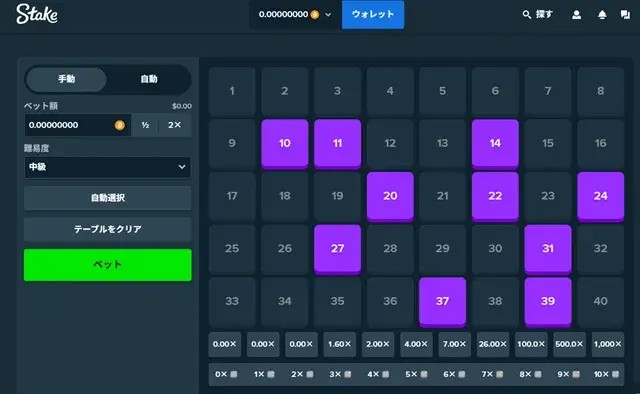Select tile number 5
Viewport: 640px width, 394px height.
442,91
